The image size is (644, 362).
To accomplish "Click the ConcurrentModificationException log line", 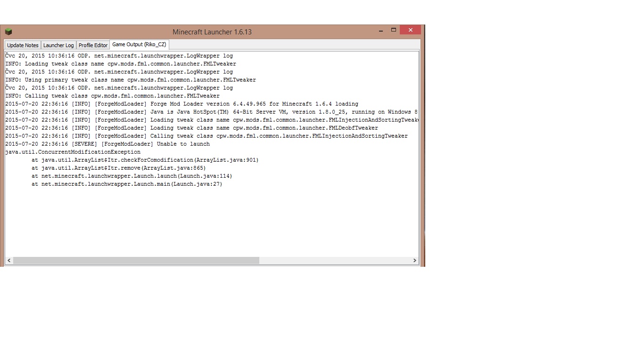I will click(73, 152).
